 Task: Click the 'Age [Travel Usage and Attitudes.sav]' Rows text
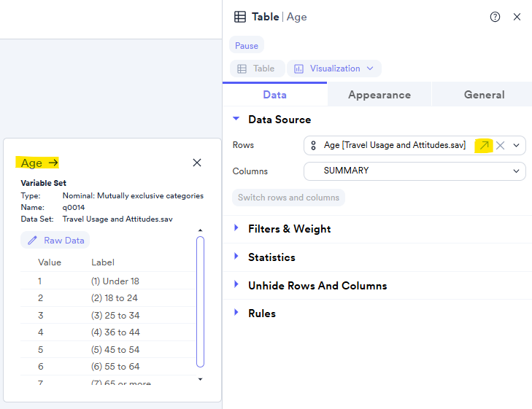pos(395,145)
